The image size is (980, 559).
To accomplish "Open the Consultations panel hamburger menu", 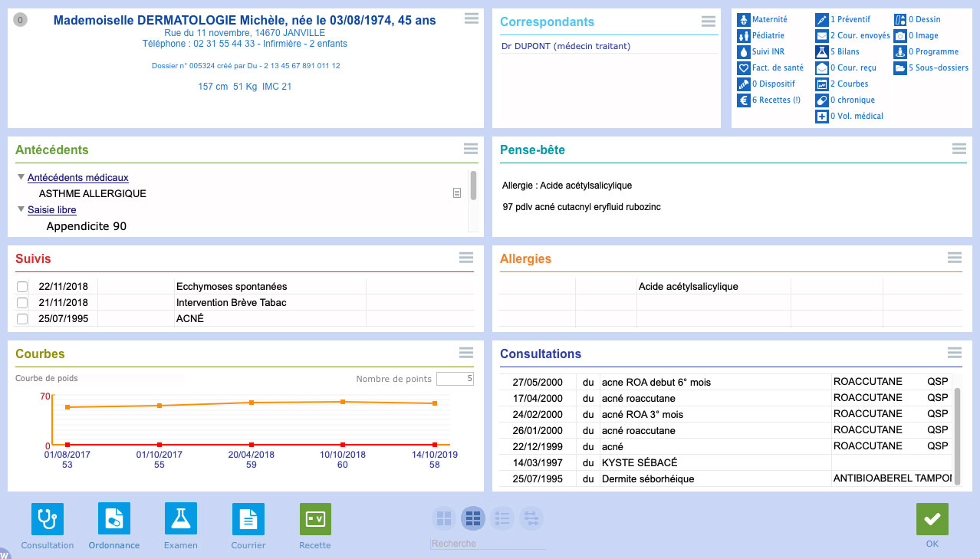I will coord(955,353).
